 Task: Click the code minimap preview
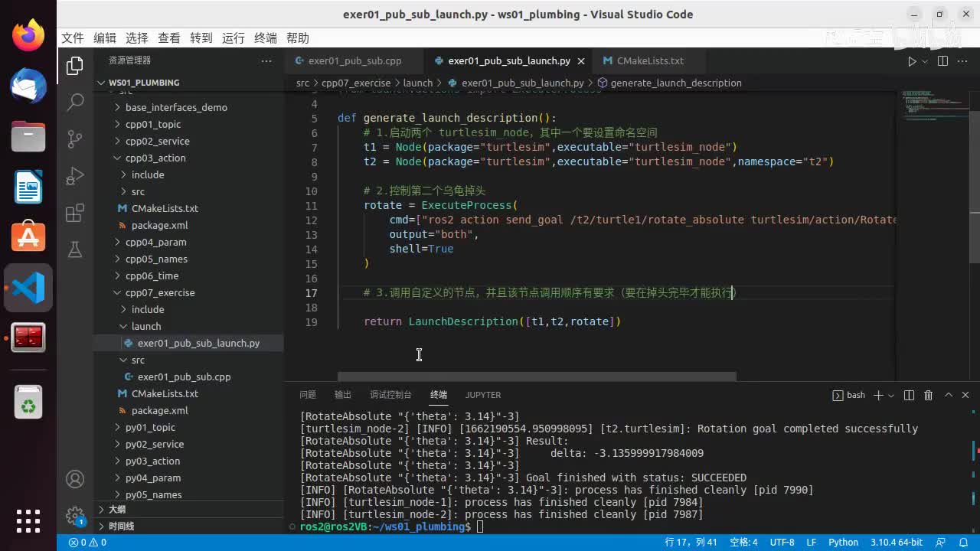[934, 107]
